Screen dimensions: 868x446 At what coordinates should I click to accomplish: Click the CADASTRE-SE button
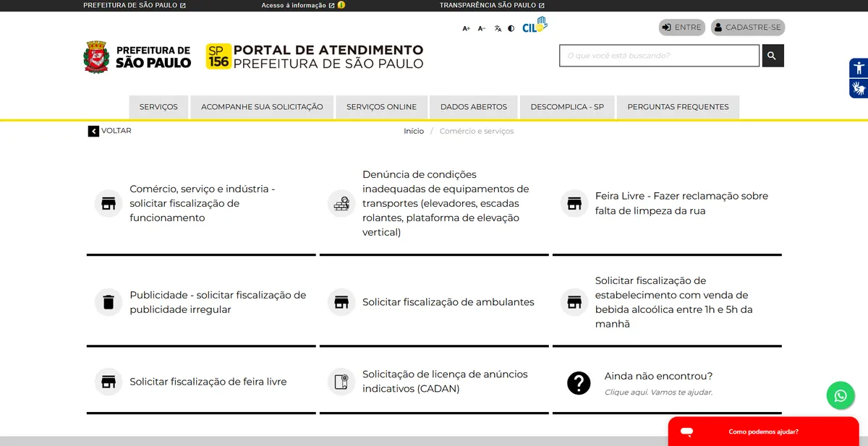pos(747,27)
